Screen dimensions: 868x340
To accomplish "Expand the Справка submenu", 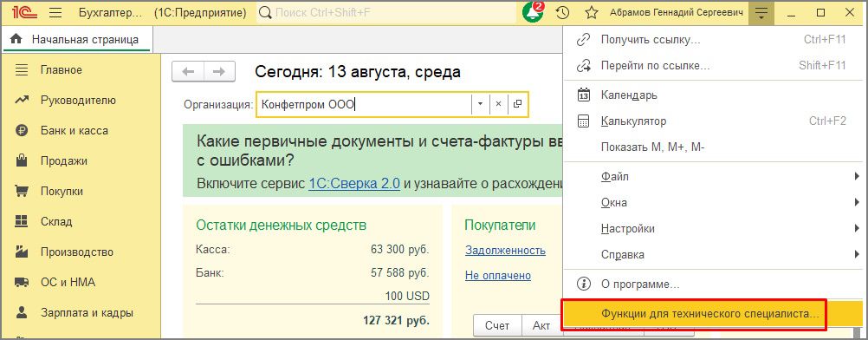I will pyautogui.click(x=857, y=255).
